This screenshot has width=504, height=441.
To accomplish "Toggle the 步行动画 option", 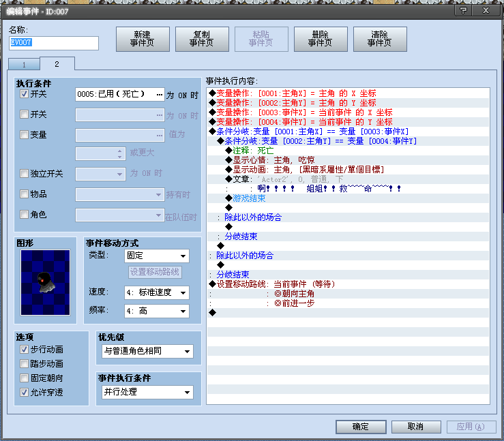I will pos(24,349).
